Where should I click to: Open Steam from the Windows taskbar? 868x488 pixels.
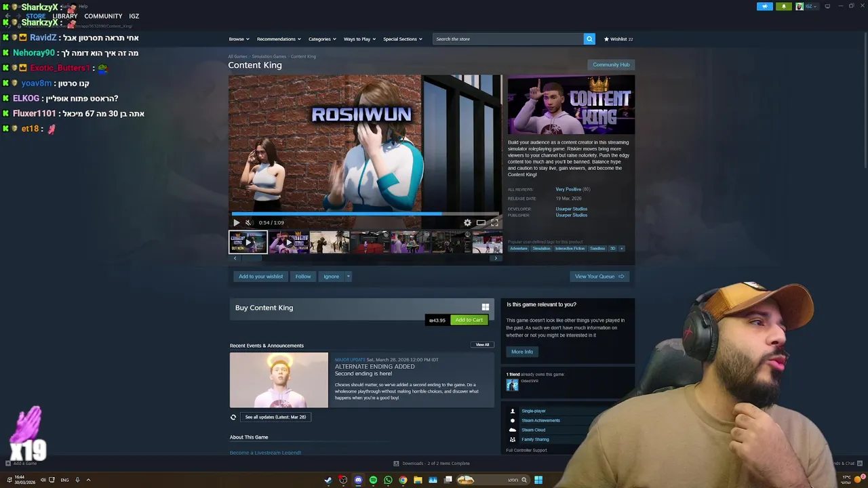point(328,480)
